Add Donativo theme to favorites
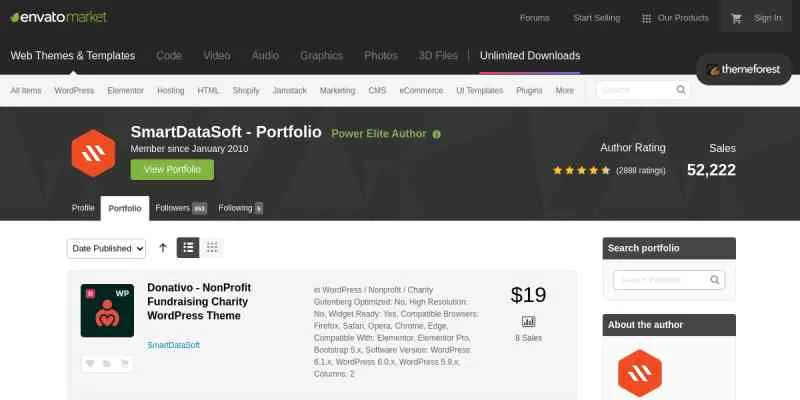The width and height of the screenshot is (800, 400). 90,364
